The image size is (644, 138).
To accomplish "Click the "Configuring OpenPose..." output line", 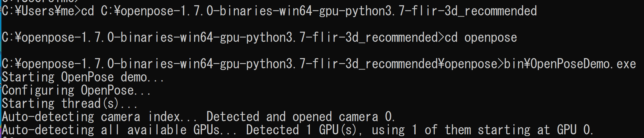I will coord(76,90).
